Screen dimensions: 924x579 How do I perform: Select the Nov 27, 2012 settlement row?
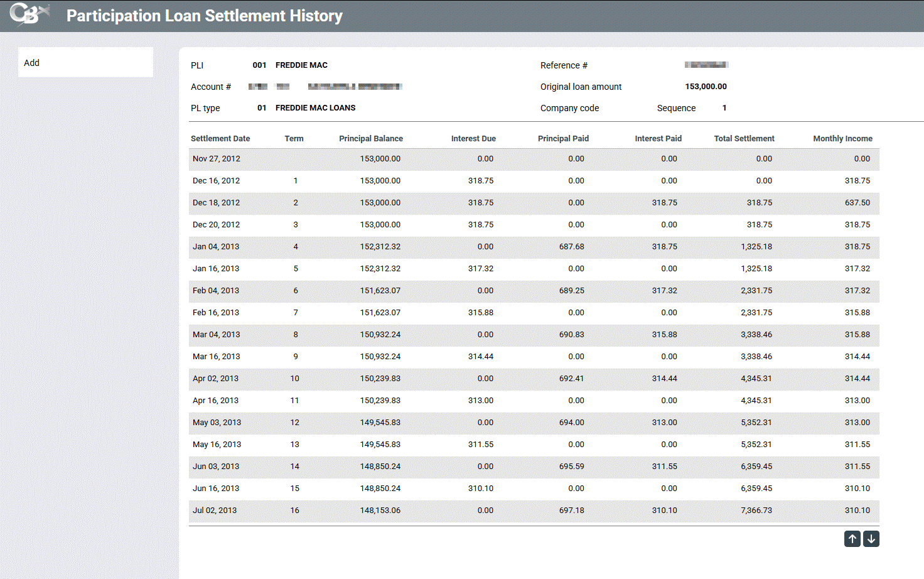point(217,159)
